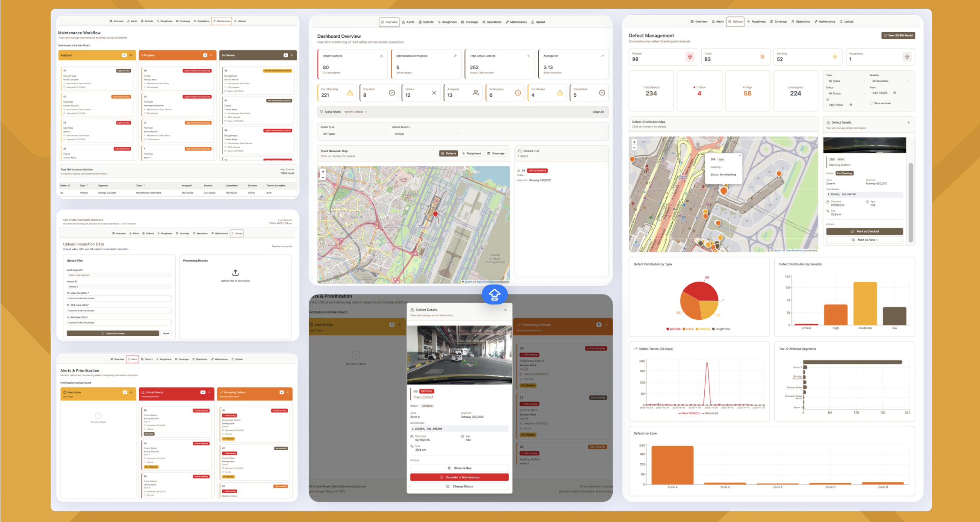Click the defect photo thumbnail in Defect Details dialog
Screen dimensions: 980x522
(x=459, y=355)
